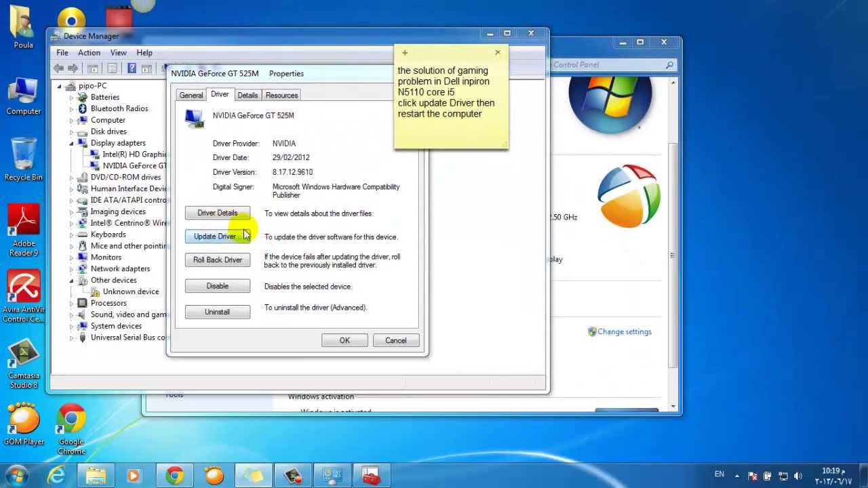Click the volume icon in system tray

point(798,476)
